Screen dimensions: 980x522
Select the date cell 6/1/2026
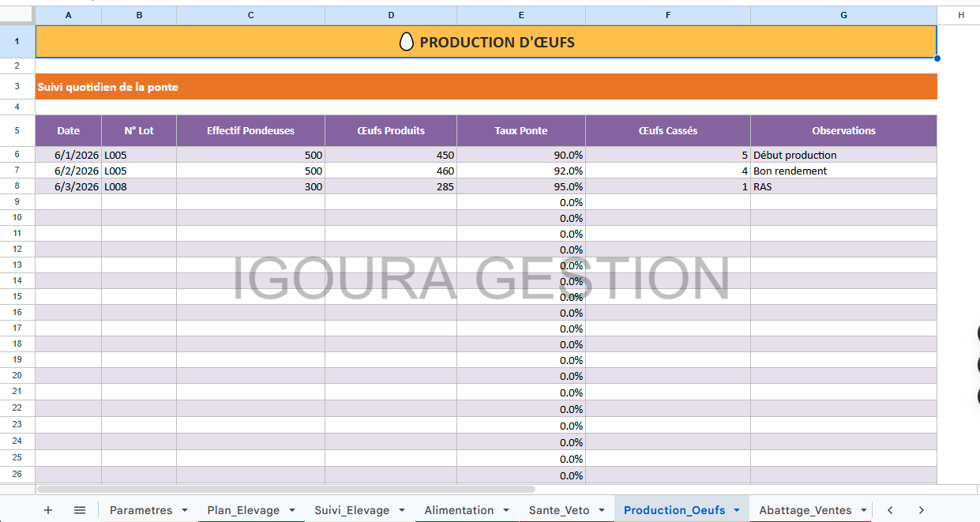pos(69,155)
